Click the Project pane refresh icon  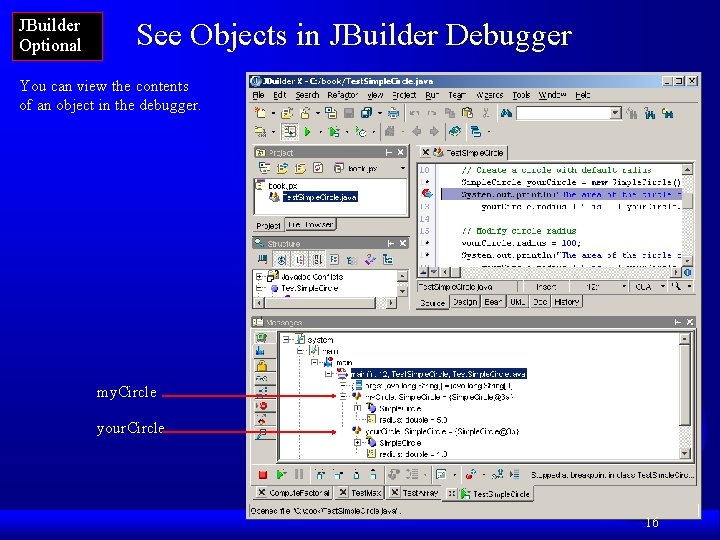coord(318,168)
